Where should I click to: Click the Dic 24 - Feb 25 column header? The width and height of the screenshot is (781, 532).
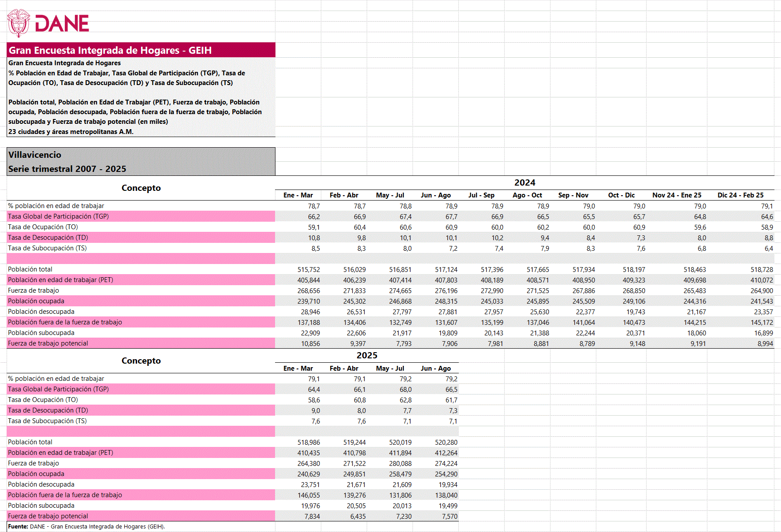740,195
